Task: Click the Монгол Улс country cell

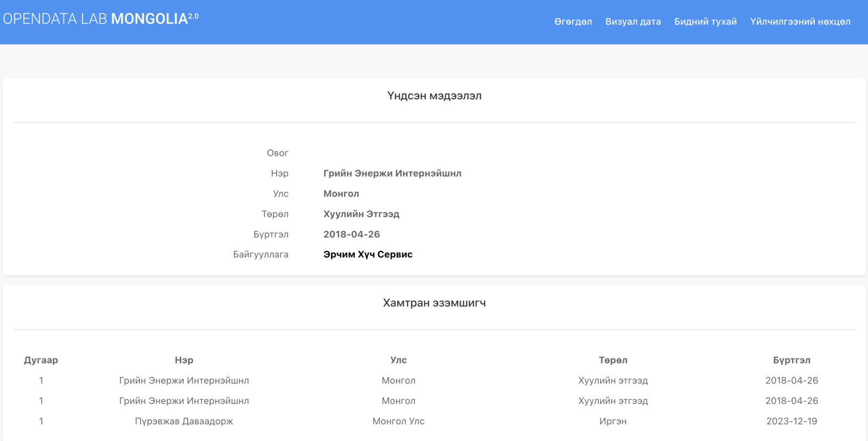Action: pos(398,421)
